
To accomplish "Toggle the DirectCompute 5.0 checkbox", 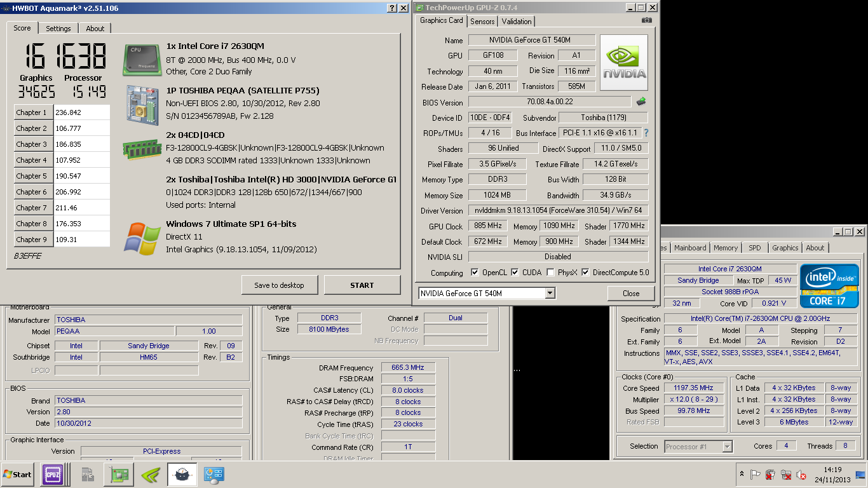I will [x=585, y=273].
